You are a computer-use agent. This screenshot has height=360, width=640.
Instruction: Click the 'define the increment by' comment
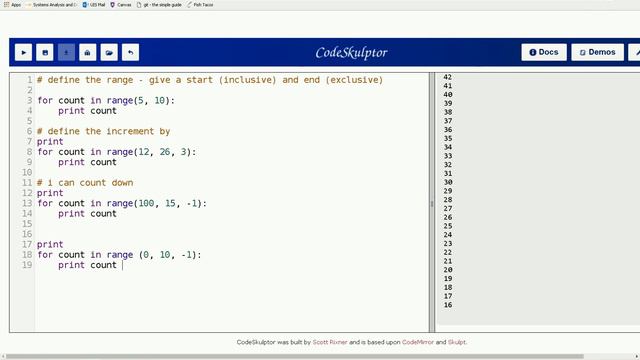coord(103,131)
